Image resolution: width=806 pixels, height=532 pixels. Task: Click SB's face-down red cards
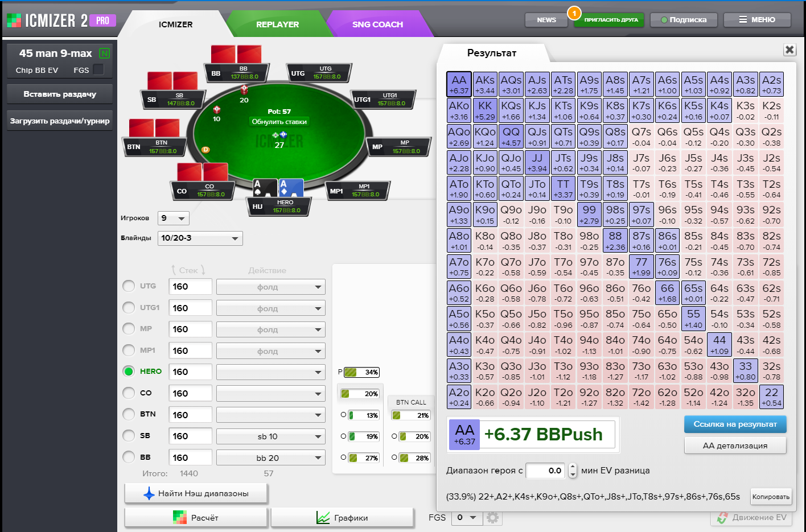pyautogui.click(x=172, y=81)
